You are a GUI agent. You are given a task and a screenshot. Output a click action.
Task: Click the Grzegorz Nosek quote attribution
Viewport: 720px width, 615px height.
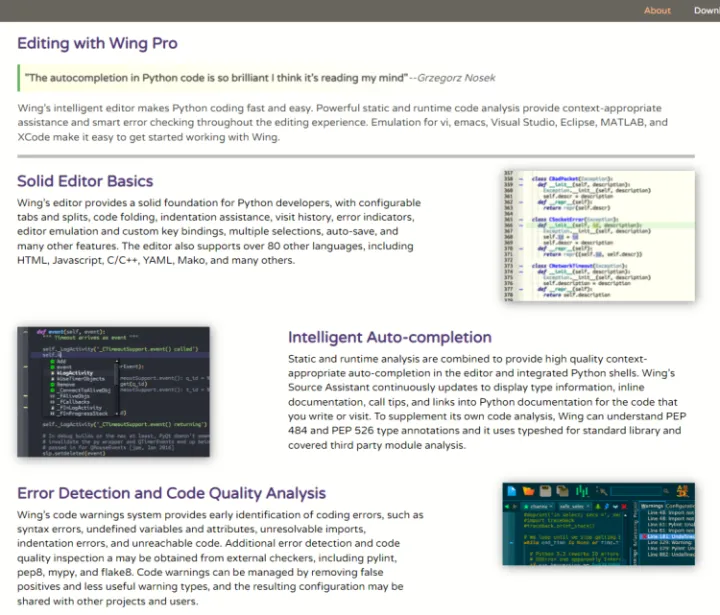[456, 78]
